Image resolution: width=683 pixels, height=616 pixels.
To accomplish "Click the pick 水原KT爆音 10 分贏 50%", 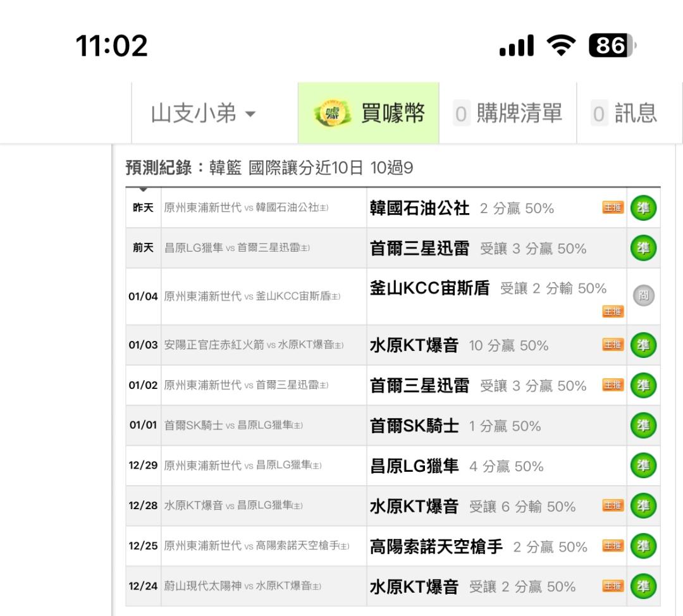I will pos(458,345).
